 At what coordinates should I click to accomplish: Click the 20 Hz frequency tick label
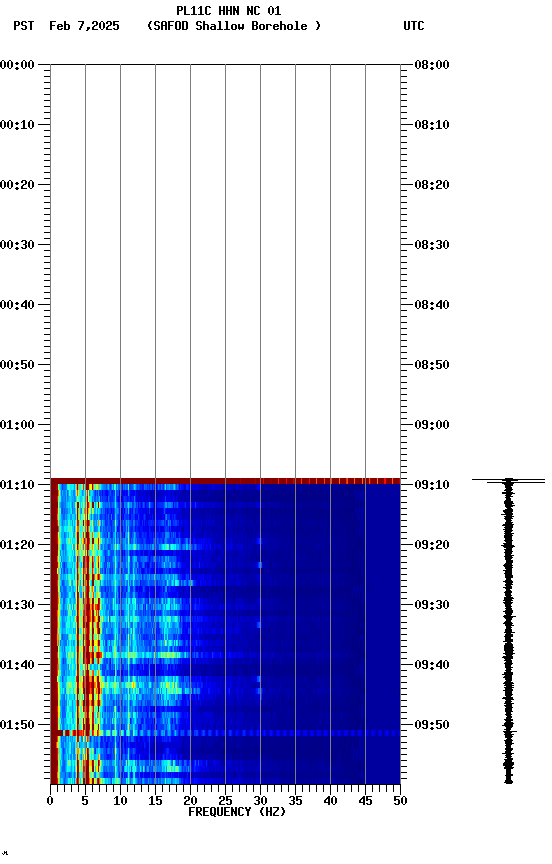tap(190, 801)
